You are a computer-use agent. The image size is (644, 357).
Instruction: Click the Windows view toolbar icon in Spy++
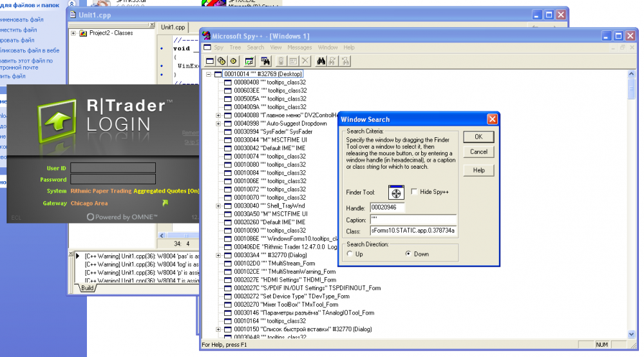coord(209,61)
